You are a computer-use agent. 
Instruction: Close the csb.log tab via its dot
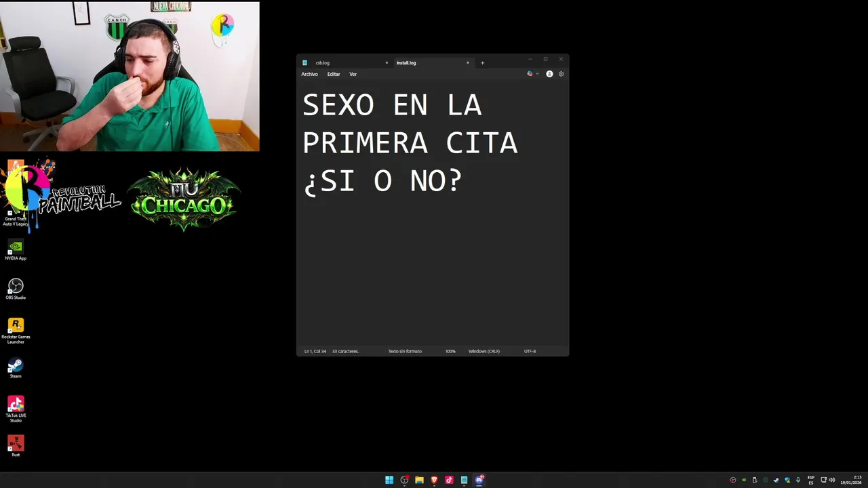coord(387,63)
